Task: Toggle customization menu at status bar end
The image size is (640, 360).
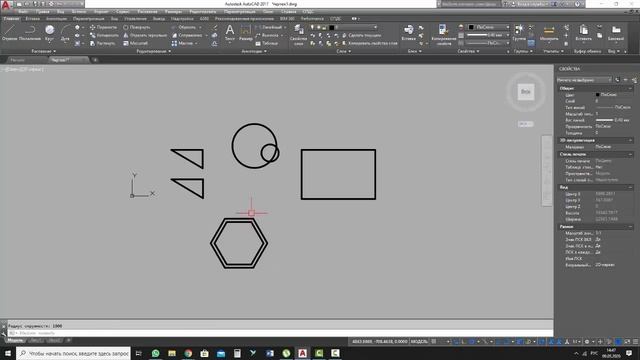Action: pos(636,341)
